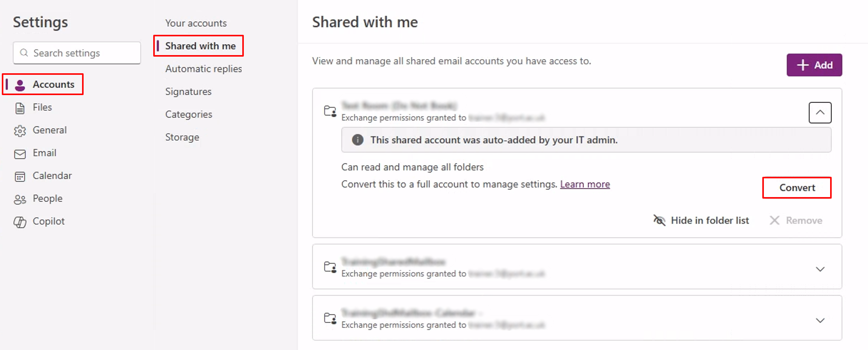Click the Convert button
Image resolution: width=868 pixels, height=350 pixels.
point(797,188)
